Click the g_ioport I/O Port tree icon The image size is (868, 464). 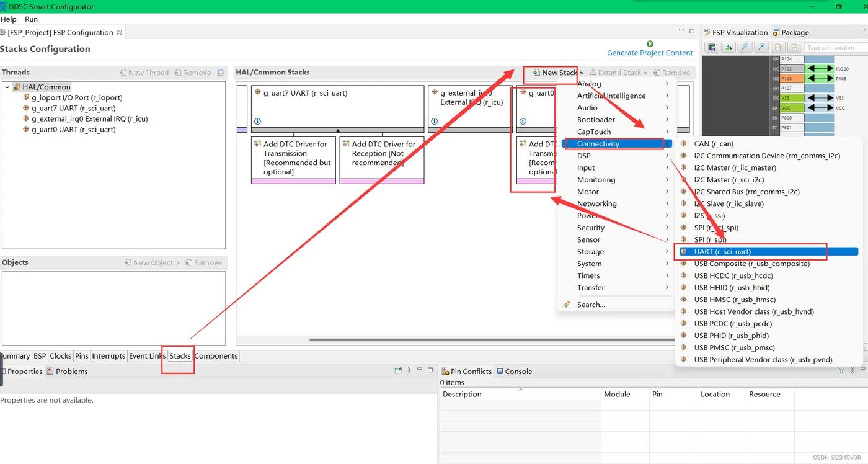coord(26,97)
